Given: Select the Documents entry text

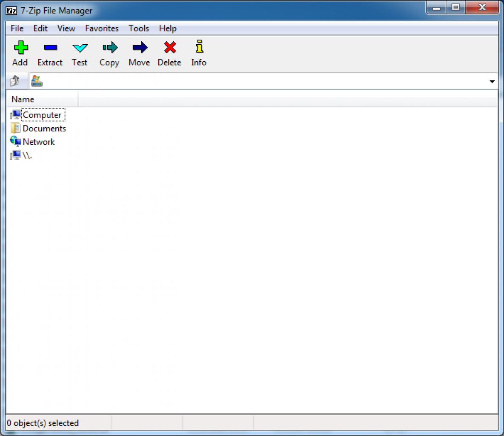Looking at the screenshot, I should click(44, 129).
